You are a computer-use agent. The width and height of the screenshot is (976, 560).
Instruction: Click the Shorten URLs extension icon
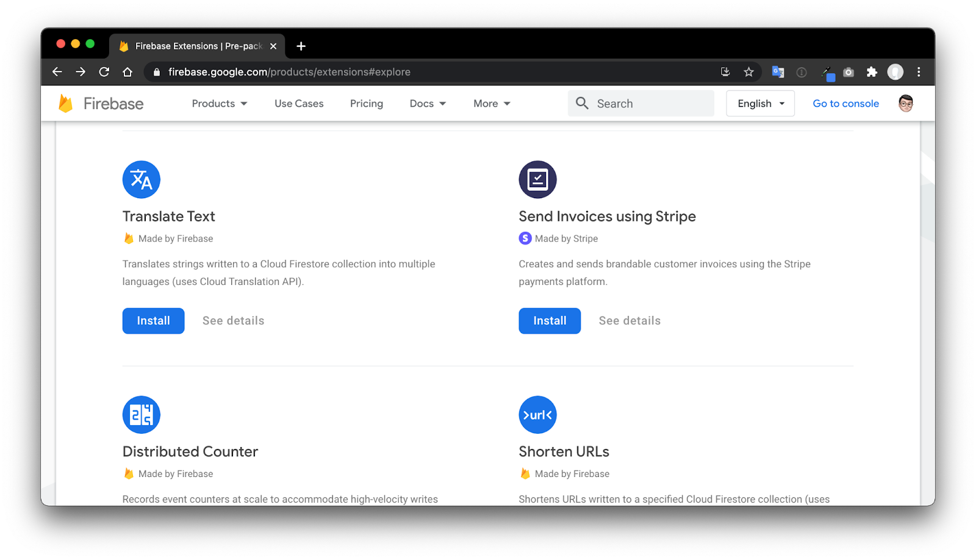click(x=537, y=415)
